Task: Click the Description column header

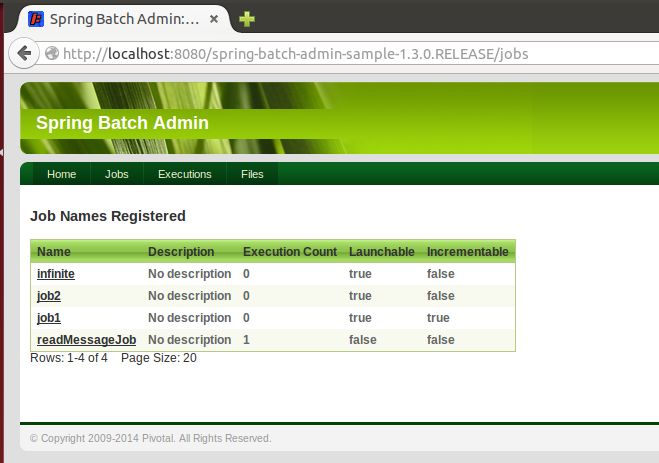Action: (x=181, y=252)
